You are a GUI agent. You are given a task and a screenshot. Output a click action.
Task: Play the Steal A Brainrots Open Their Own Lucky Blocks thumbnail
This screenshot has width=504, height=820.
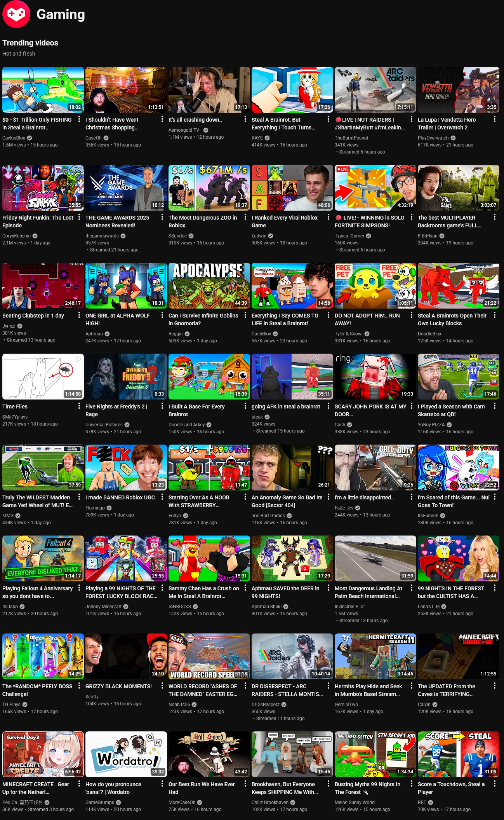459,286
